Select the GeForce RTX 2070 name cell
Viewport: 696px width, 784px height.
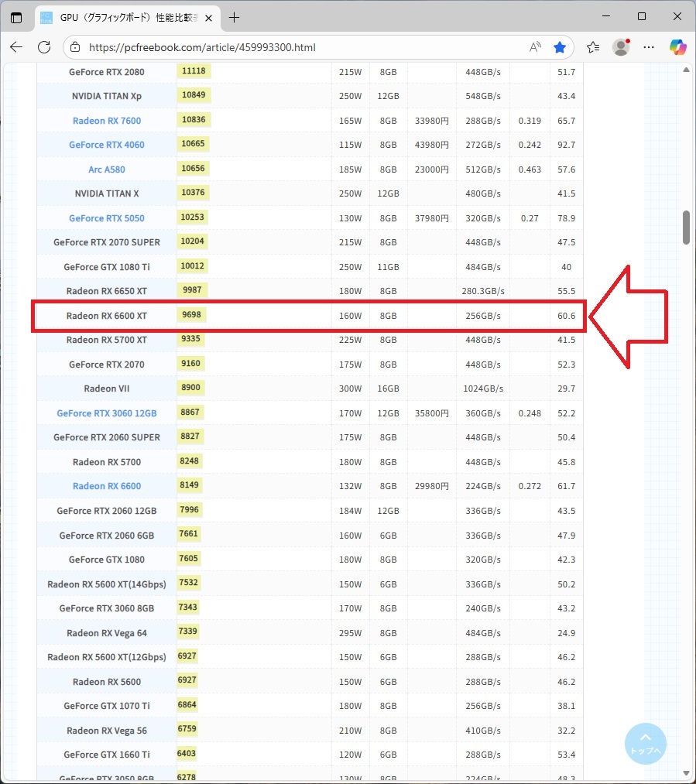pyautogui.click(x=107, y=365)
